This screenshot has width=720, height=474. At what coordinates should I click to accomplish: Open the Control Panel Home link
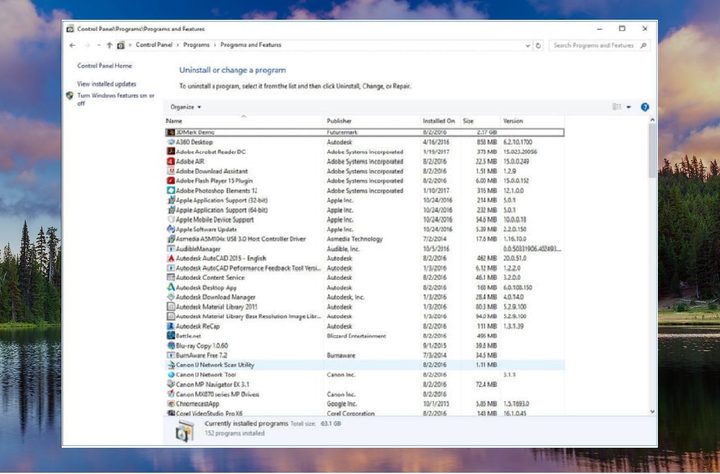coord(104,66)
